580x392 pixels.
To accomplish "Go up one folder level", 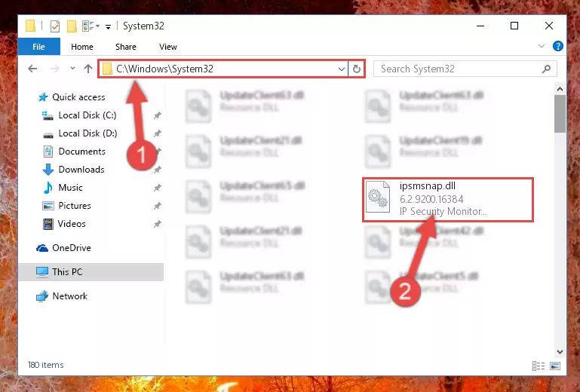I will click(88, 69).
